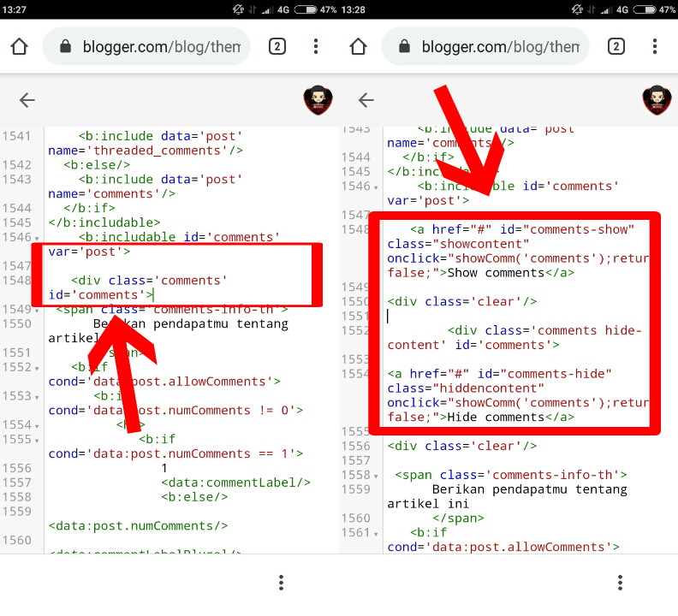Open tab switcher in left browser
This screenshot has height=616, width=678.
tap(277, 46)
